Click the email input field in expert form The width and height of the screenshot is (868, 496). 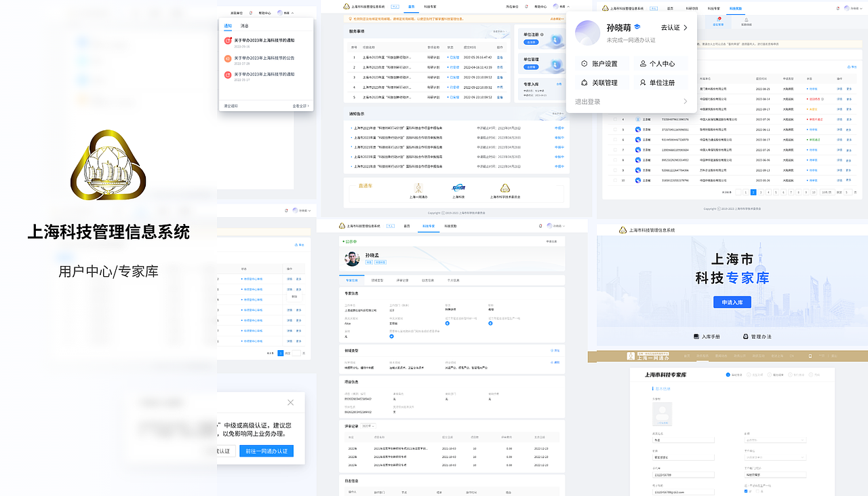click(x=685, y=492)
